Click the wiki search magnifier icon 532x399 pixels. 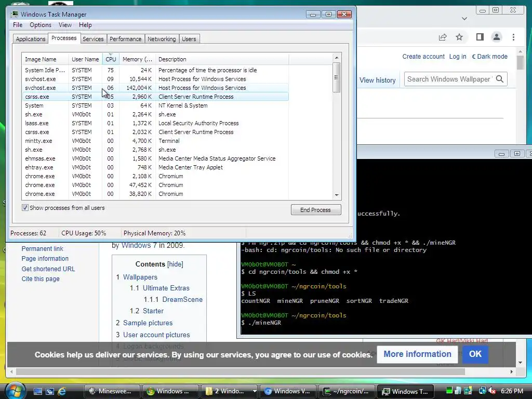coord(499,79)
